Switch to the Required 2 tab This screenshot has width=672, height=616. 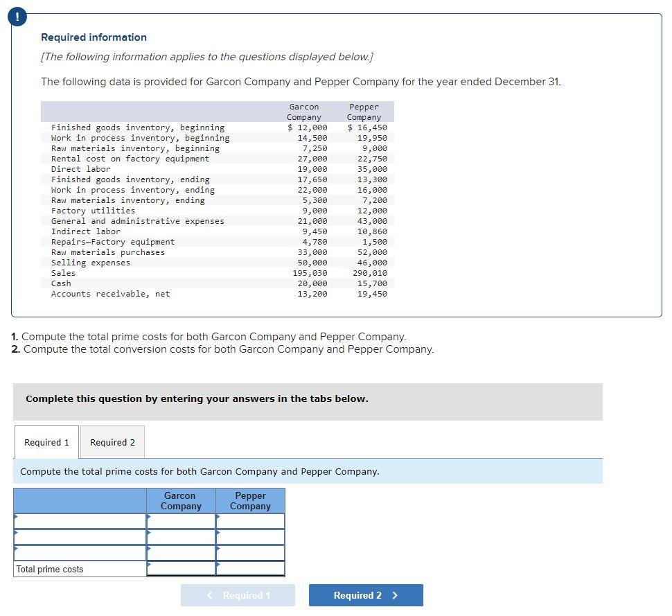[112, 442]
